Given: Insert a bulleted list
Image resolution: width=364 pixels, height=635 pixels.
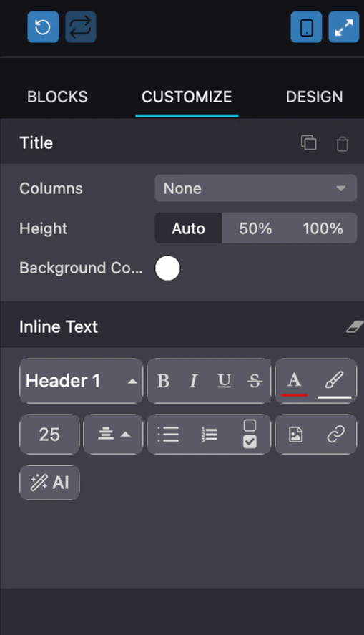Looking at the screenshot, I should (168, 434).
